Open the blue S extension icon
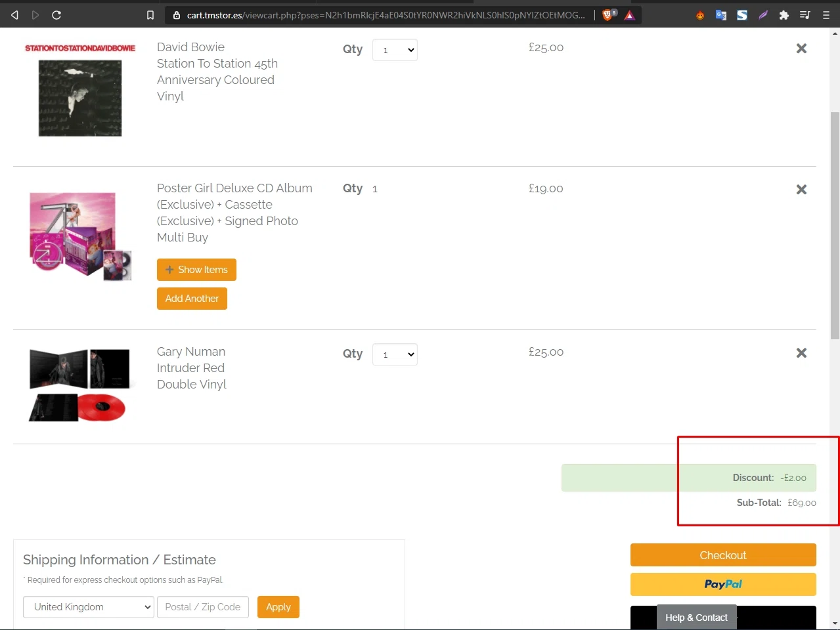 pos(742,15)
